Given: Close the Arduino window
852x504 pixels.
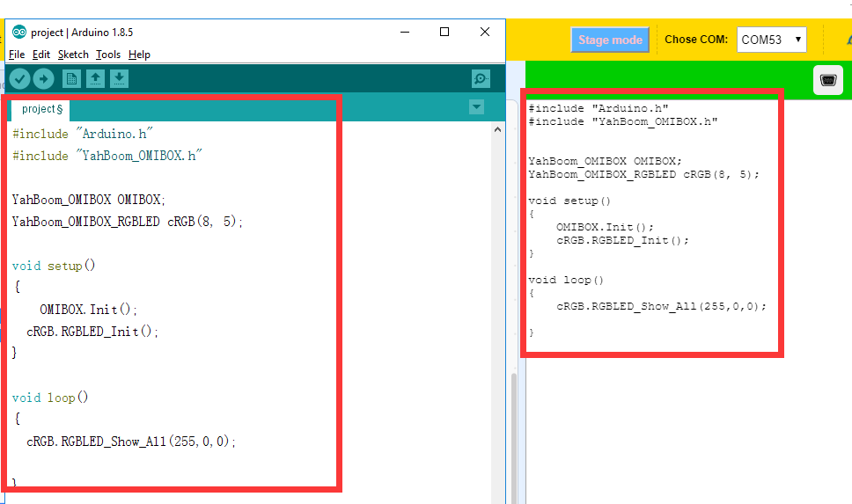Looking at the screenshot, I should point(485,32).
